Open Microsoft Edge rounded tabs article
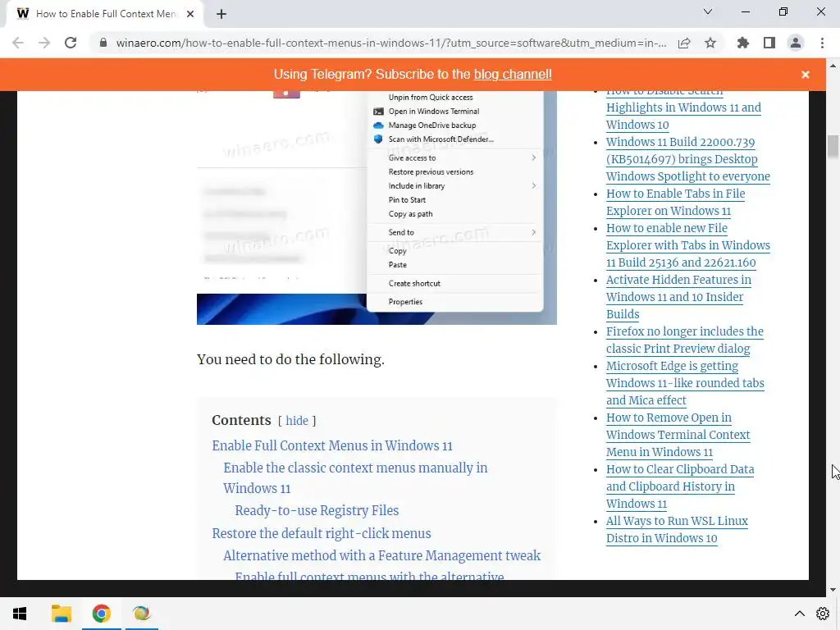 click(x=685, y=383)
